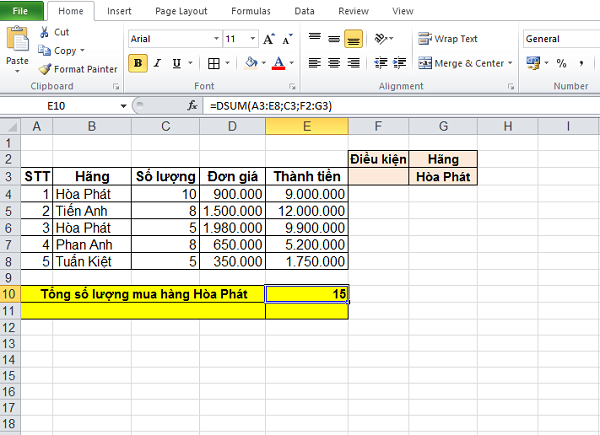Switch to the Formulas tab

[251, 11]
